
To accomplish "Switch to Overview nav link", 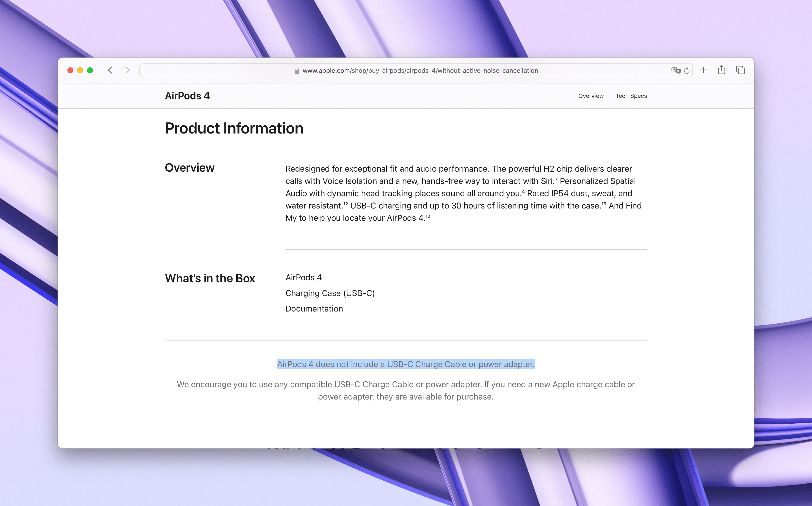I will pyautogui.click(x=591, y=96).
